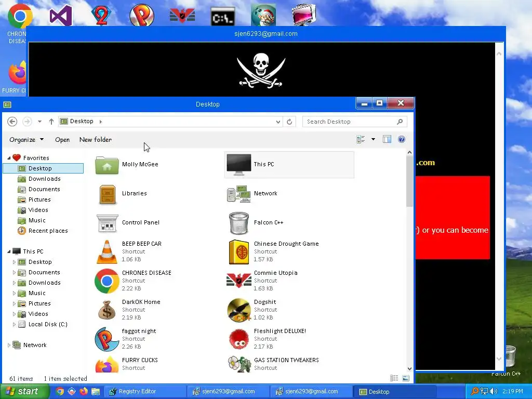
Task: Open the Fleshlight DELUXE! shortcut
Action: [239, 339]
